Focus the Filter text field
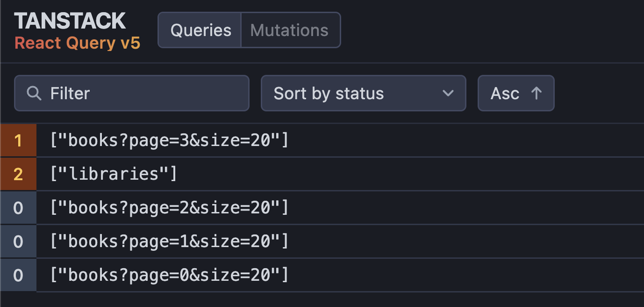 coord(140,93)
